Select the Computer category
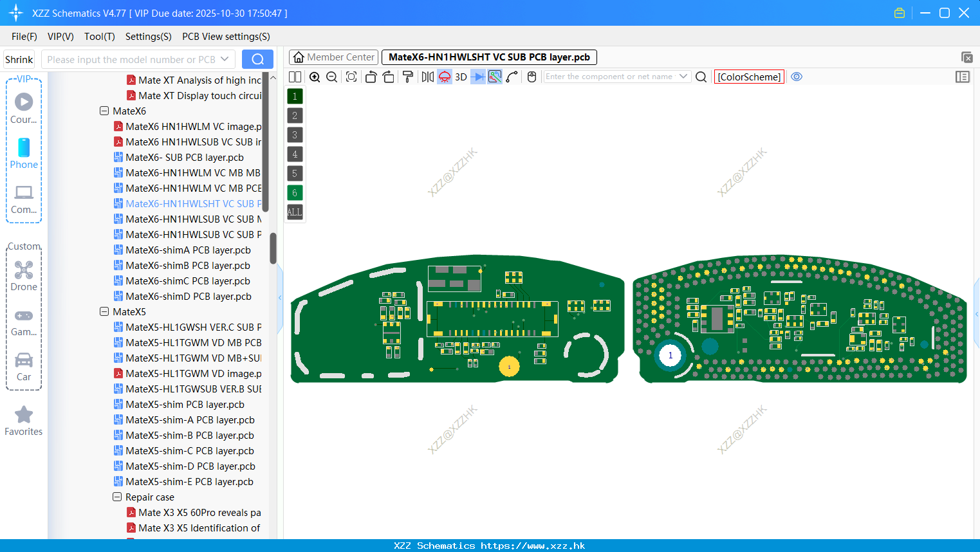 click(x=24, y=199)
